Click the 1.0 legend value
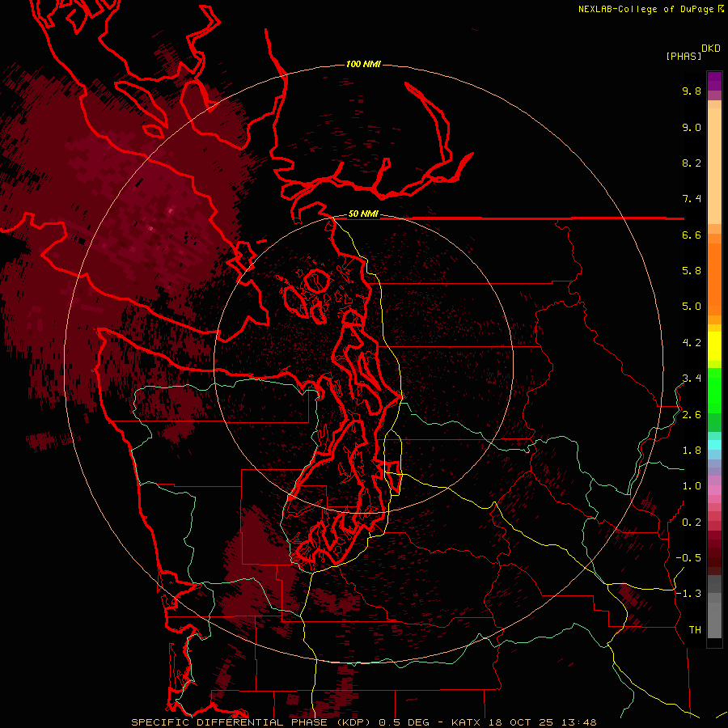Image resolution: width=728 pixels, height=728 pixels. (692, 486)
